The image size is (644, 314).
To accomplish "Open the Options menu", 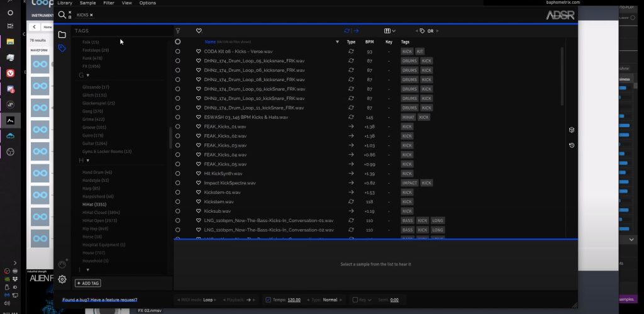I will [x=147, y=3].
